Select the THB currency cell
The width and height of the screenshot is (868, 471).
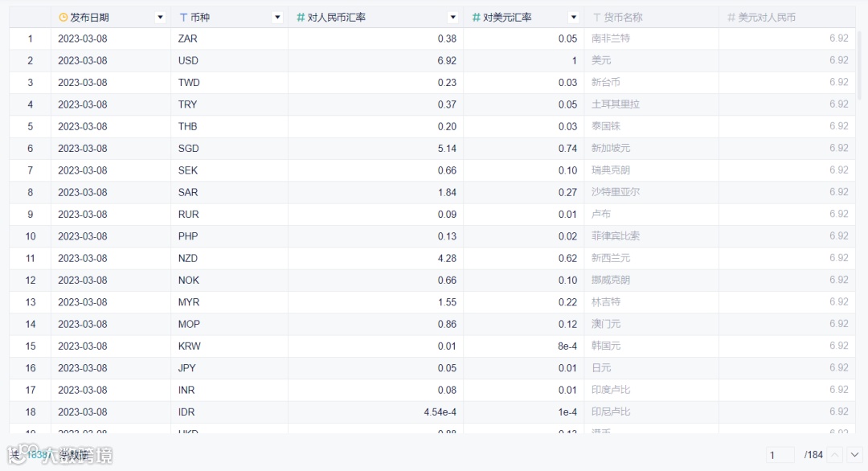tap(229, 126)
